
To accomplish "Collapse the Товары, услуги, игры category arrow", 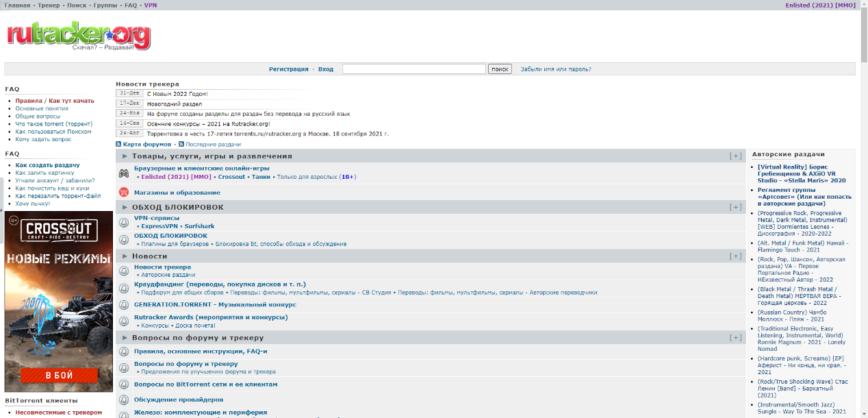I will 125,156.
